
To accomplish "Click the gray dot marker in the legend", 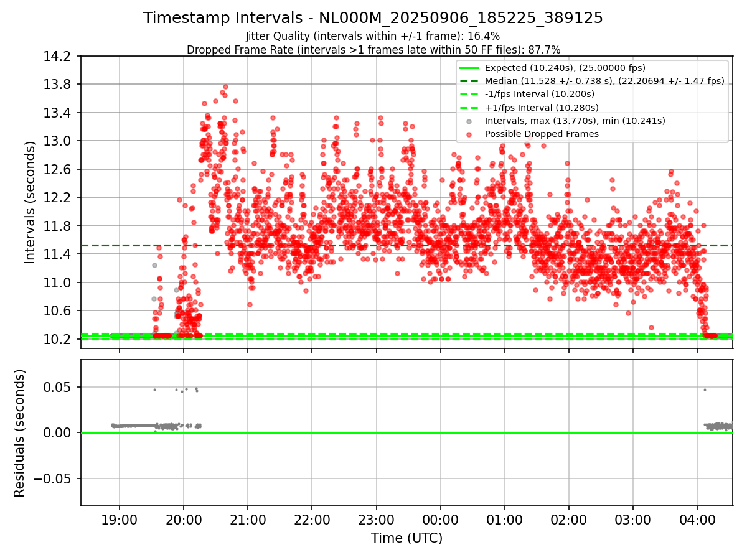I will [469, 121].
